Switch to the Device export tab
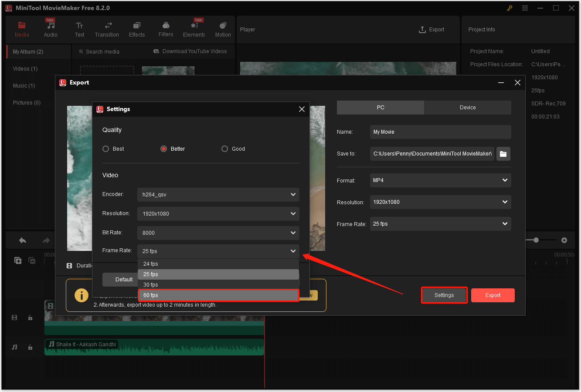The image size is (581, 392). pyautogui.click(x=468, y=108)
